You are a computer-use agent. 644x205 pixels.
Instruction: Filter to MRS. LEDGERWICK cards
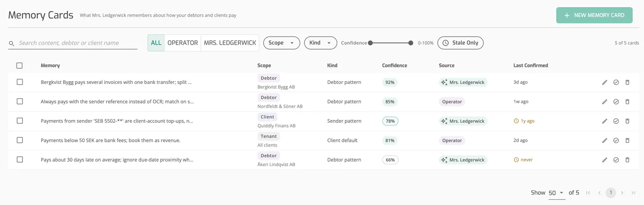pos(230,43)
